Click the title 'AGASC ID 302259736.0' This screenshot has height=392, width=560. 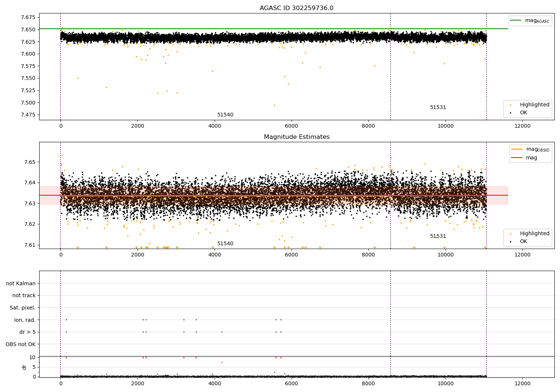pyautogui.click(x=296, y=8)
